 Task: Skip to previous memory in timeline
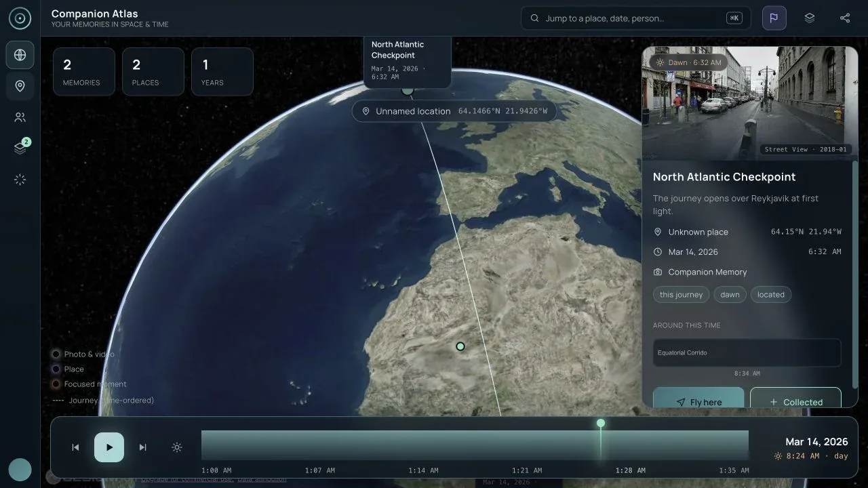tap(75, 447)
